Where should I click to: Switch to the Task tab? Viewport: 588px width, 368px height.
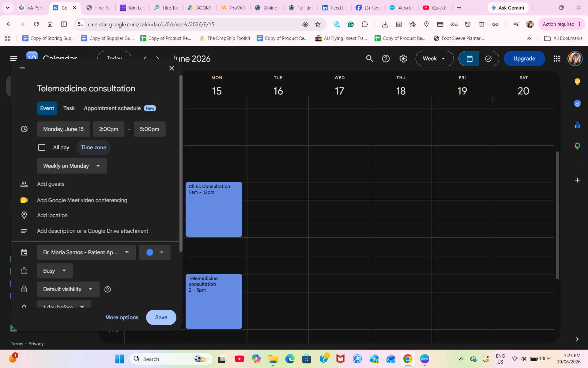pyautogui.click(x=69, y=108)
